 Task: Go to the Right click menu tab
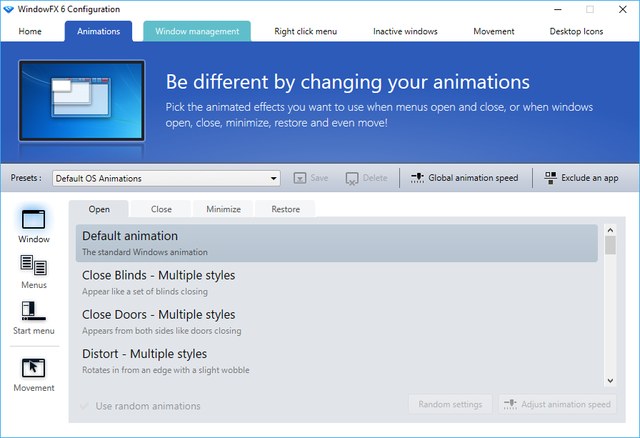[306, 31]
